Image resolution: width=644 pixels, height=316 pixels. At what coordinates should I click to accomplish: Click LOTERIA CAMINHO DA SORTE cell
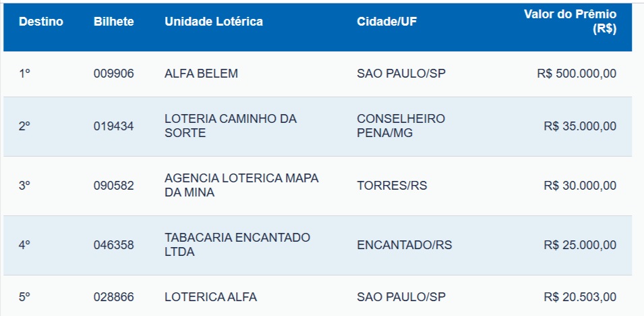pyautogui.click(x=230, y=126)
